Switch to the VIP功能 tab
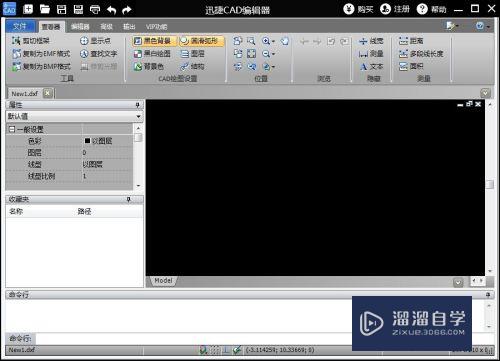 point(156,27)
